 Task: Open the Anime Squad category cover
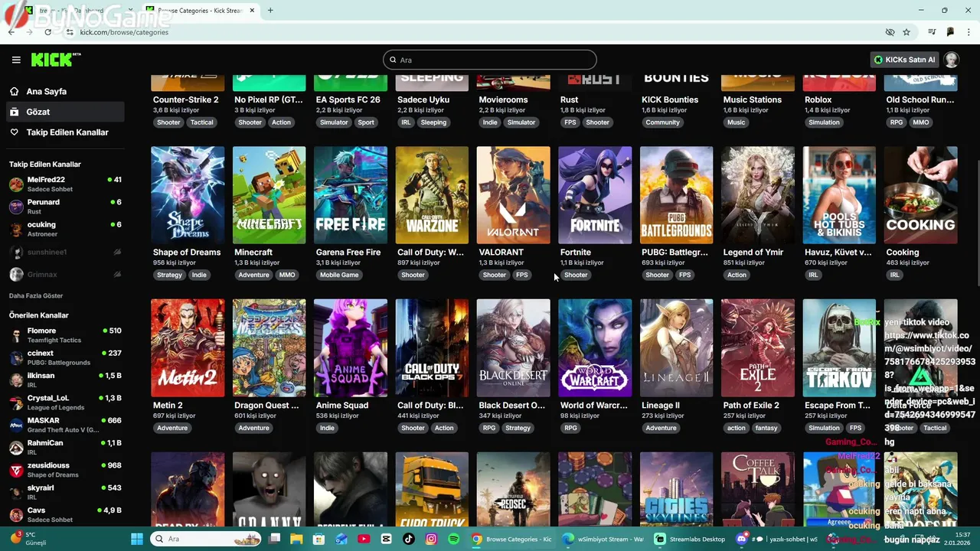(x=351, y=348)
